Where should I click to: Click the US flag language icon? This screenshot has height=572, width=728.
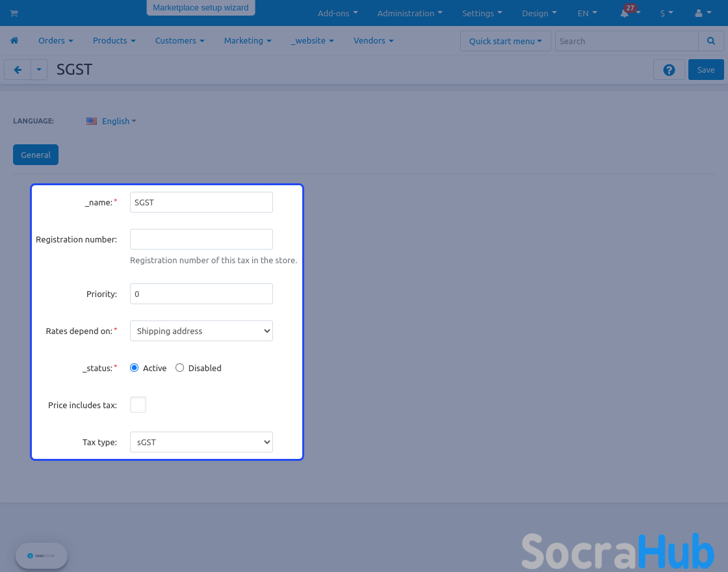(92, 121)
